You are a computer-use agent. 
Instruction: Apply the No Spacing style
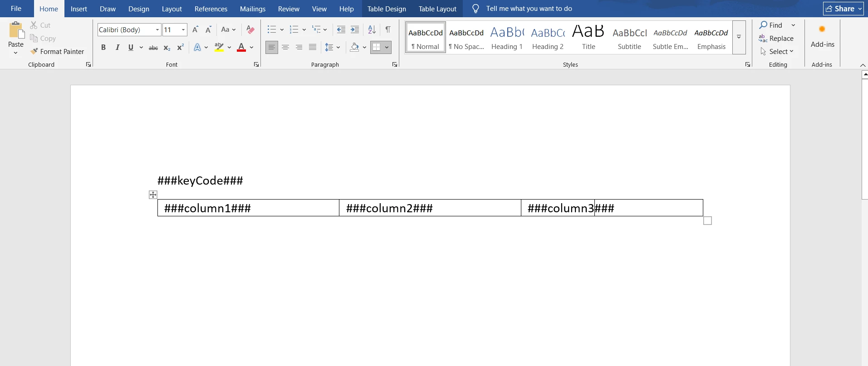[466, 38]
